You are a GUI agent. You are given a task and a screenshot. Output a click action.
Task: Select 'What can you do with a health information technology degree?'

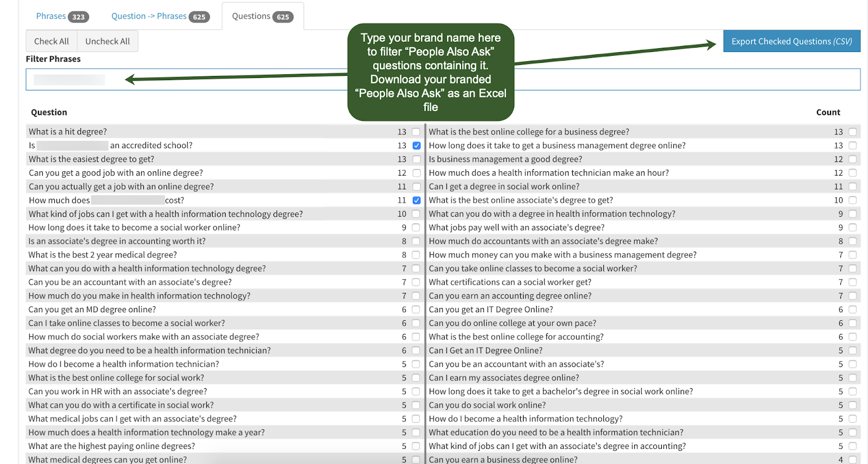point(416,268)
